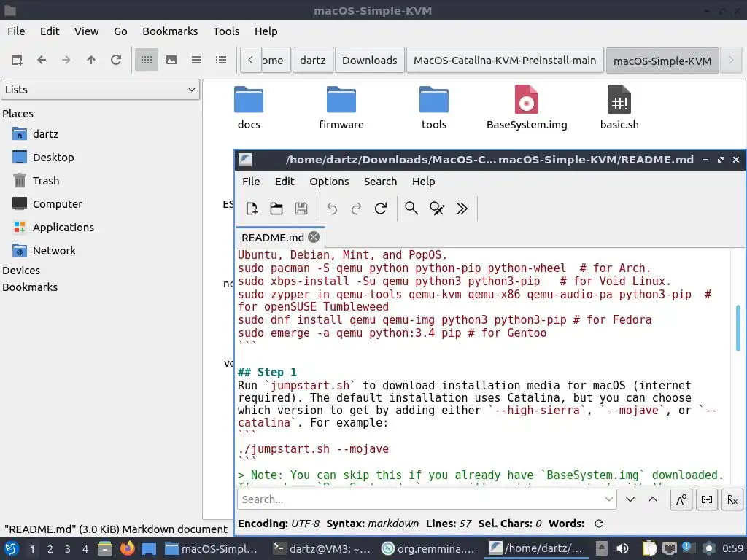Screen dimensions: 747x560
Task: Open Trash in Places sidebar
Action: pos(46,181)
